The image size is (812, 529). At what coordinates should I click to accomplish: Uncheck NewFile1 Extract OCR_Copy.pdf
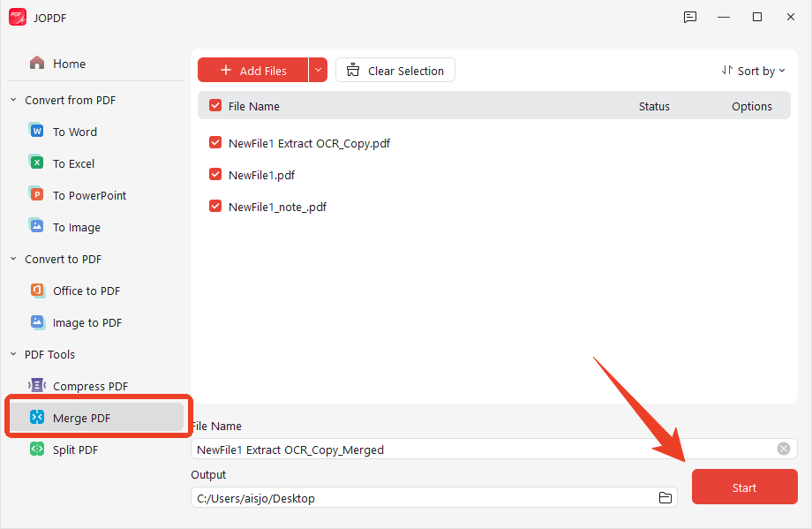[x=214, y=142]
